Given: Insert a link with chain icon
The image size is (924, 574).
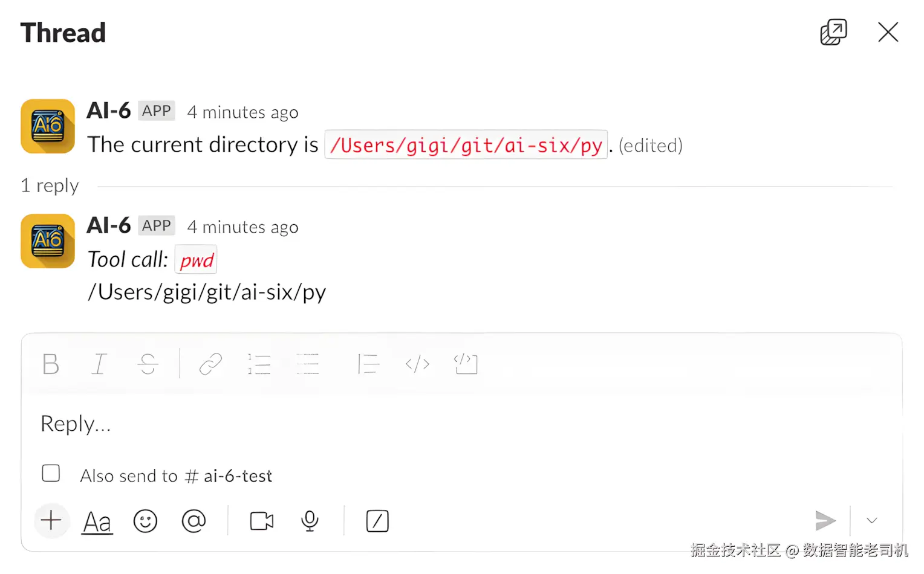Looking at the screenshot, I should [210, 364].
